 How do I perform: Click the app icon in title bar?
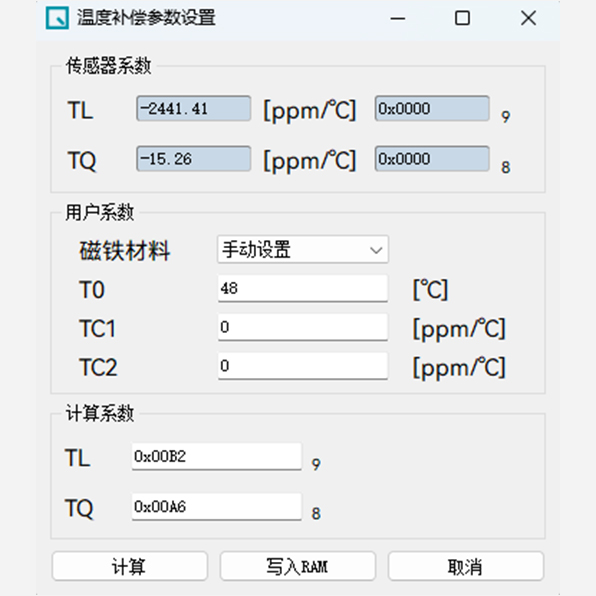click(x=57, y=18)
